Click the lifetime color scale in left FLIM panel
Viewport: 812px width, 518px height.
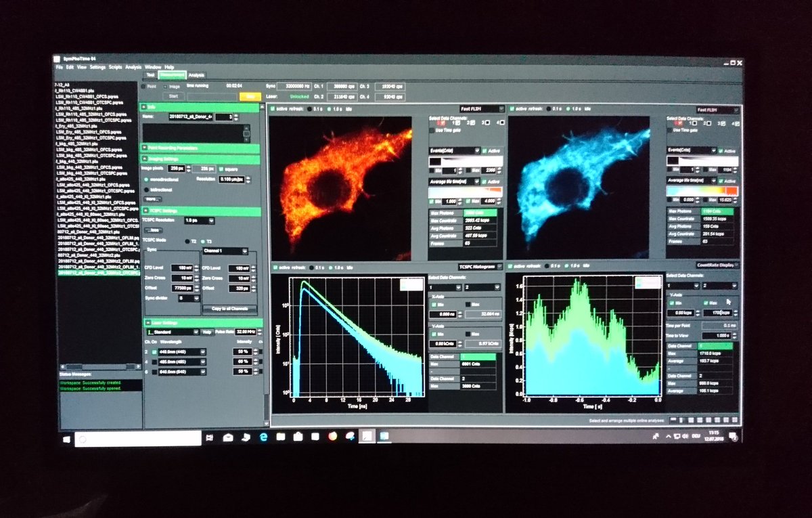coord(466,192)
